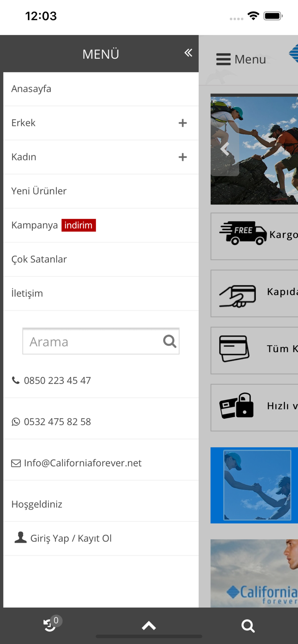
Task: Open the Kampanya menu item
Action: [x=101, y=225]
